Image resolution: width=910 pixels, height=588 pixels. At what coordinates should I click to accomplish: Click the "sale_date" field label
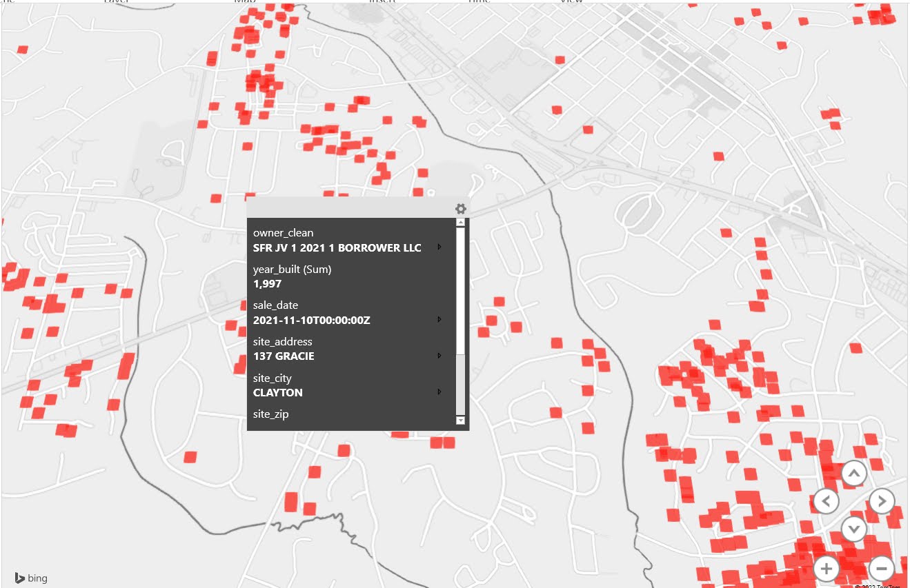pyautogui.click(x=275, y=305)
